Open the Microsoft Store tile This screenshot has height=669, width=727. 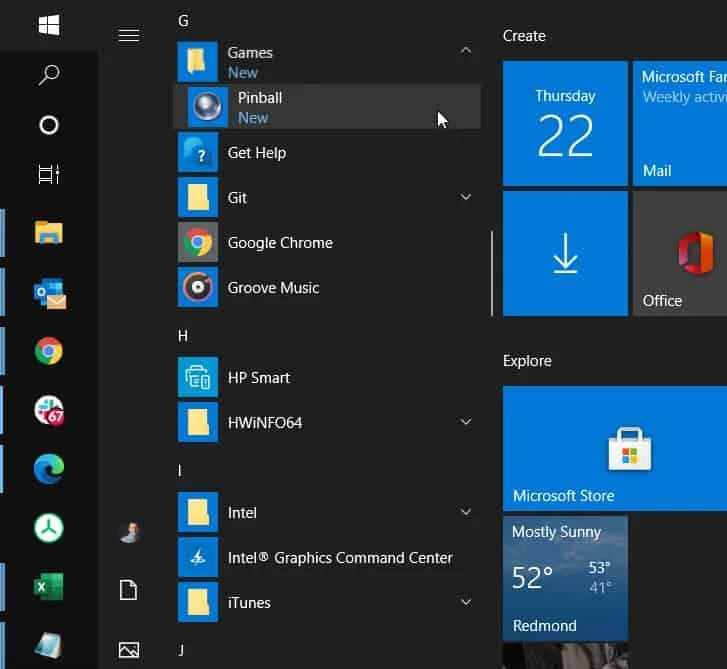click(615, 448)
